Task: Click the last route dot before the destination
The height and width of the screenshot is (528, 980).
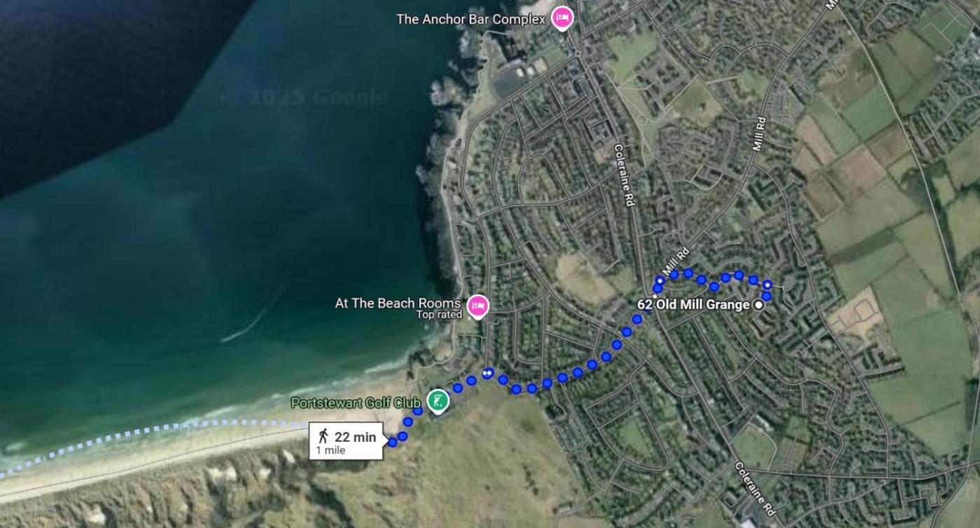Action: [766, 297]
